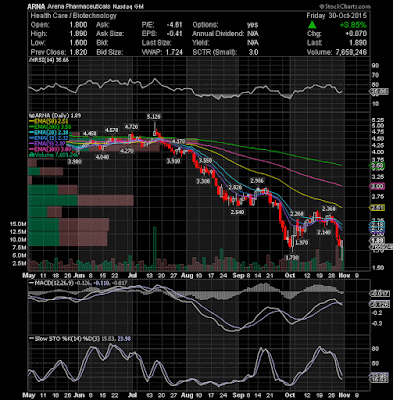Viewport: 393px width, 400px height.
Task: Click the +3.85% percent change value
Action: click(x=353, y=25)
